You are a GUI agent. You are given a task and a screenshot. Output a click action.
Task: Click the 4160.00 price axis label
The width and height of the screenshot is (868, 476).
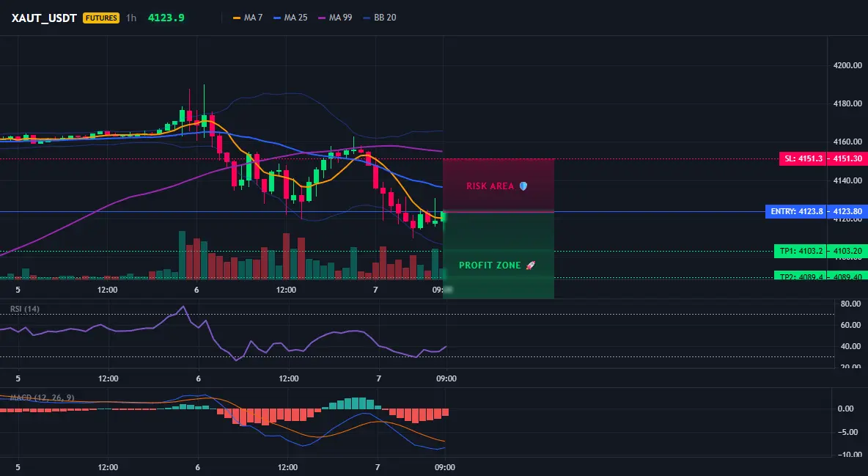[847, 142]
